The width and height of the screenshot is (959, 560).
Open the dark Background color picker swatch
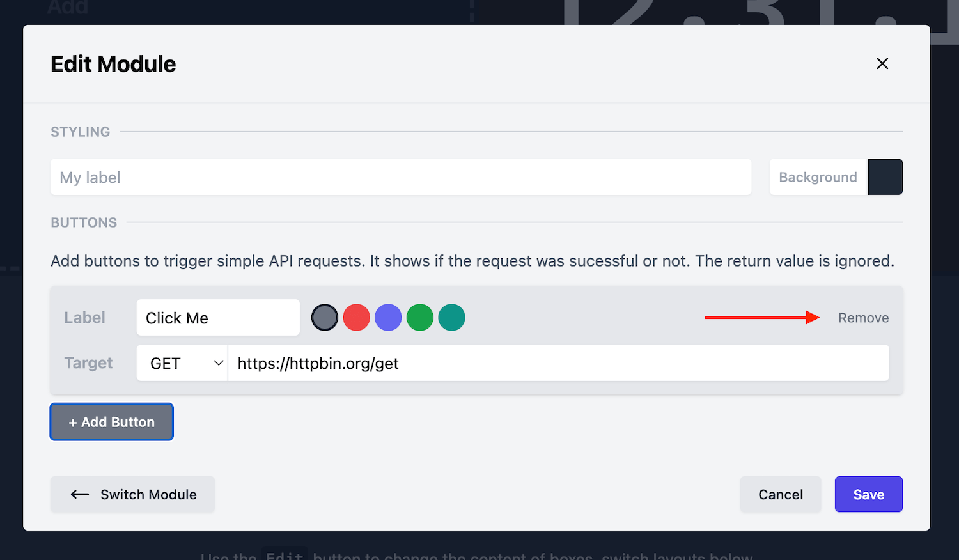(x=885, y=177)
